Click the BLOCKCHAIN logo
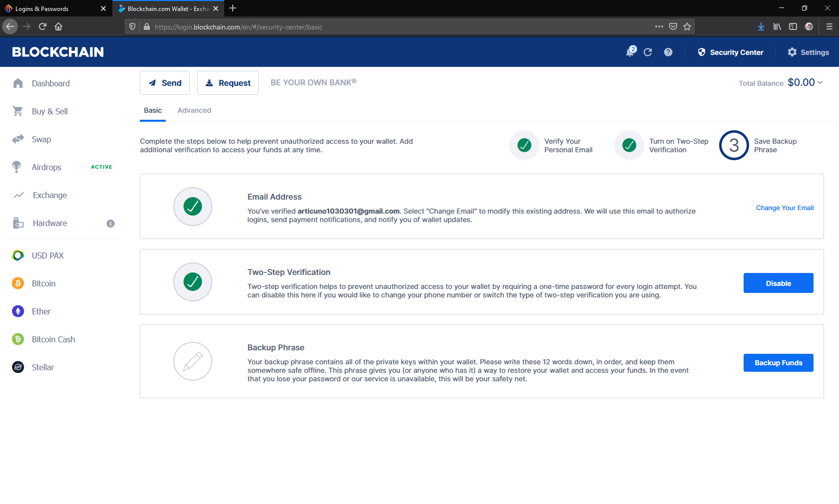Screen dimensions: 839x504 [58, 52]
